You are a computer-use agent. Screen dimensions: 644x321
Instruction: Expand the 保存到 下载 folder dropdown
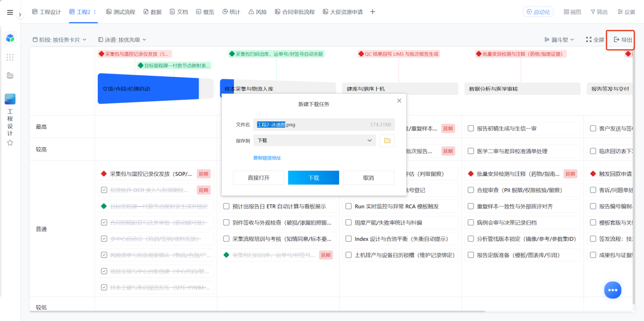[x=315, y=140]
